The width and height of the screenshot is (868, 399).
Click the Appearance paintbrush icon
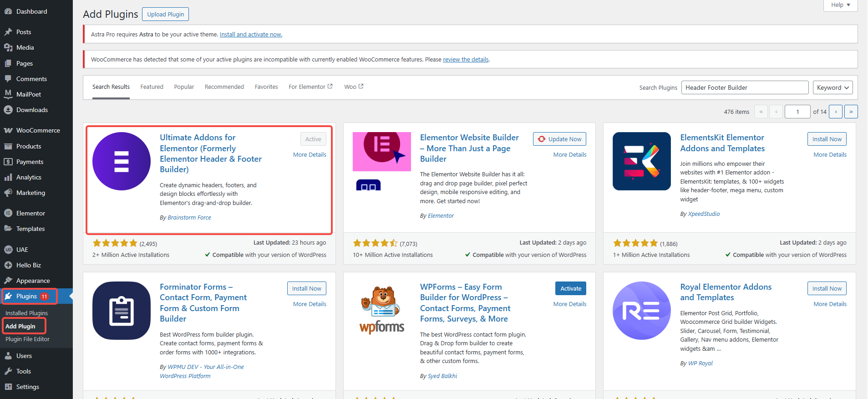pos(8,281)
